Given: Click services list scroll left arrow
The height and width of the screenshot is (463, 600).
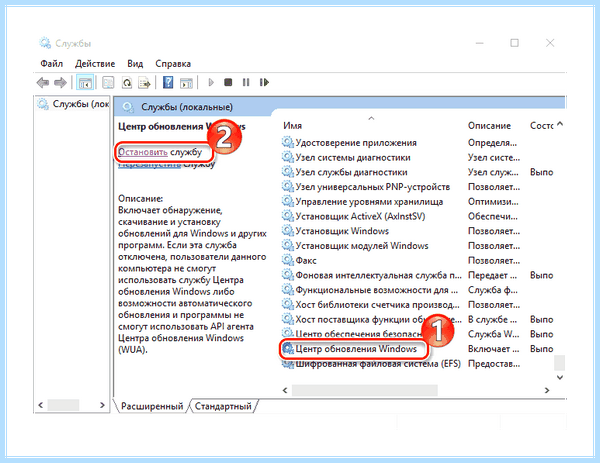Looking at the screenshot, I should [285, 390].
